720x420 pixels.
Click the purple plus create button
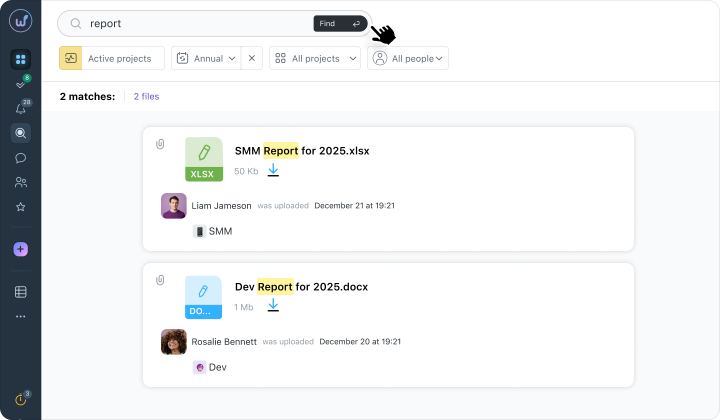pyautogui.click(x=21, y=249)
